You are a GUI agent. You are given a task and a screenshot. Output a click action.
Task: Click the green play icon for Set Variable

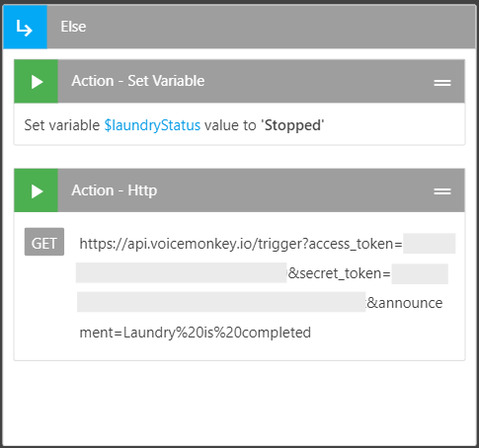point(37,81)
